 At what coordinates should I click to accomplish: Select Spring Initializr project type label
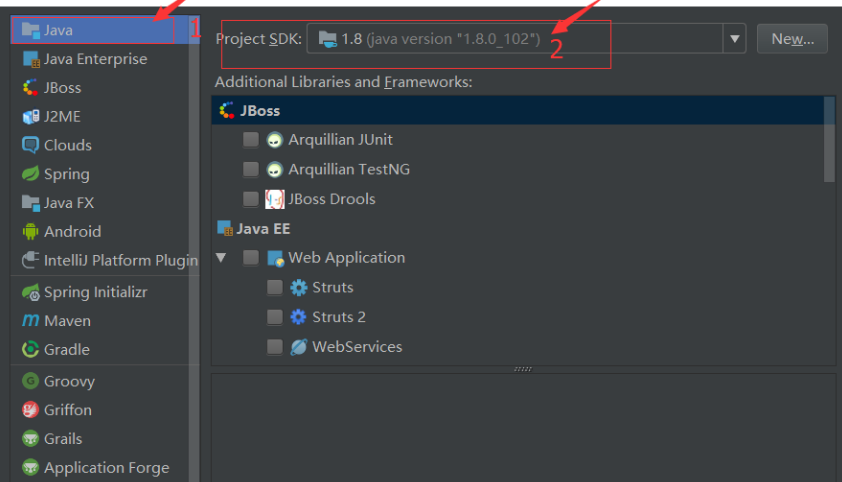click(x=96, y=292)
